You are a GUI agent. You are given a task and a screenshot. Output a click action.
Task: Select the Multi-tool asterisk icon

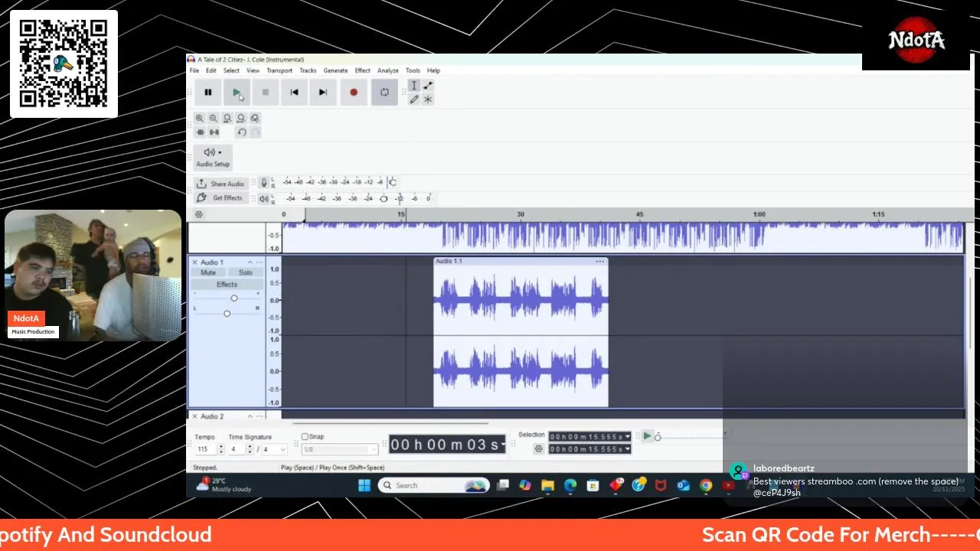(428, 99)
